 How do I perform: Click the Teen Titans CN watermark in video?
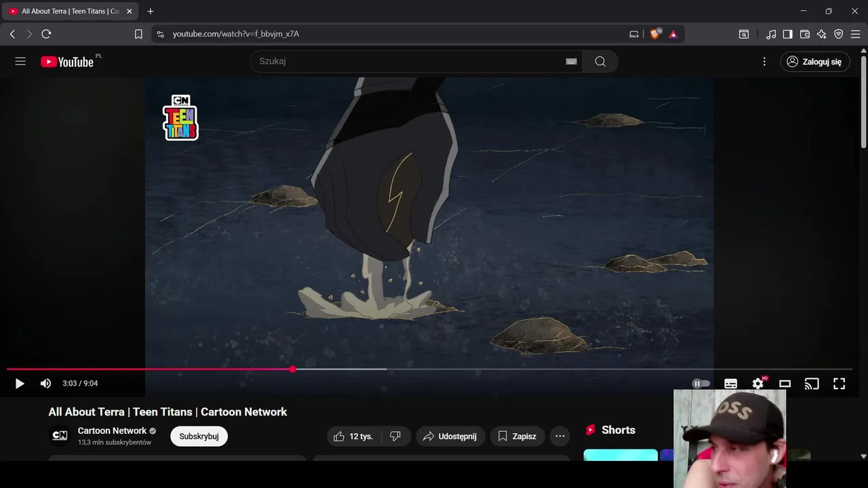click(x=180, y=118)
